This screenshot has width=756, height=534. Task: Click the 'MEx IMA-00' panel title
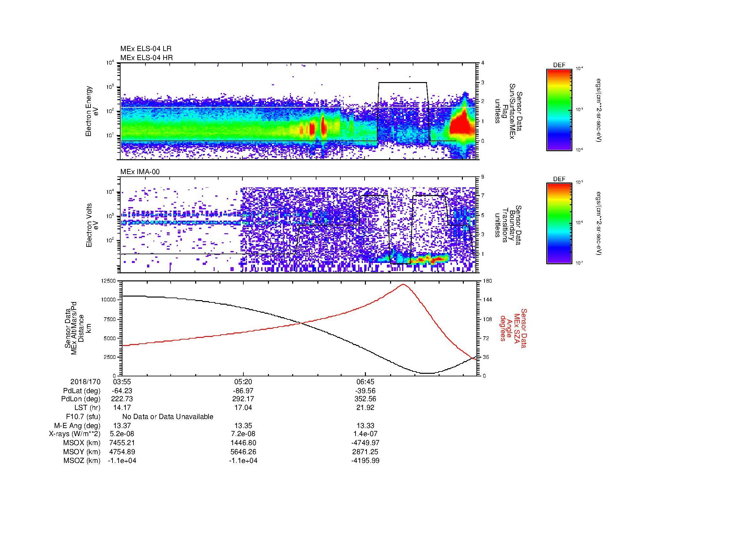pos(140,172)
